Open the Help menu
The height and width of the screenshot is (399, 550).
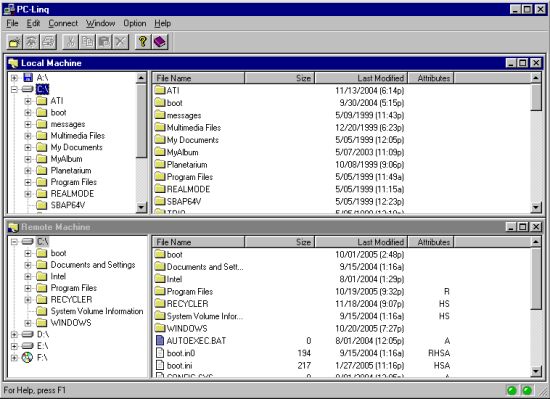163,23
